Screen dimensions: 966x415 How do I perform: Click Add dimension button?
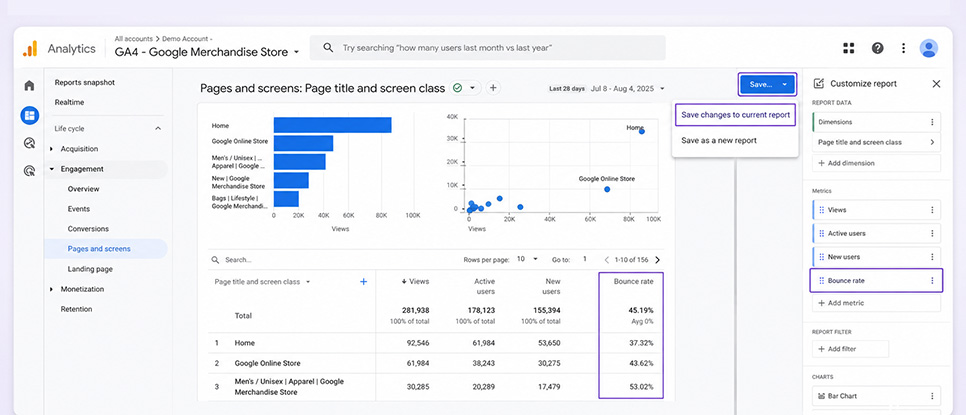[877, 163]
